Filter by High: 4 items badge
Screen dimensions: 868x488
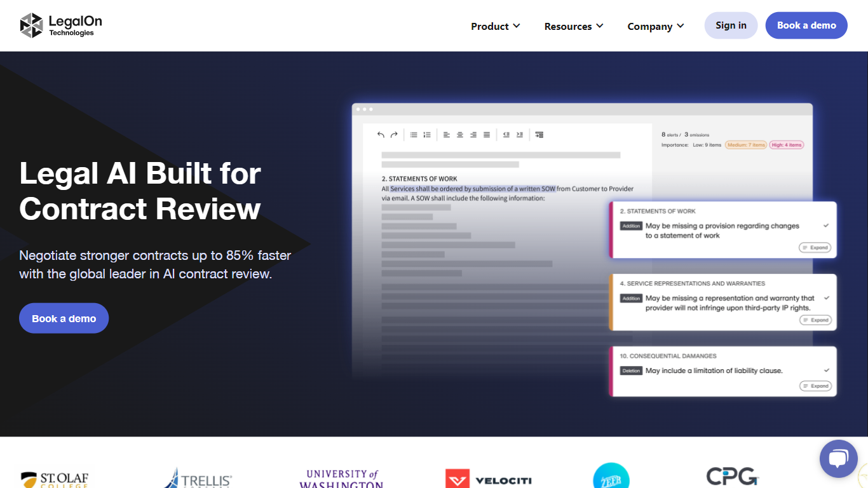(x=787, y=145)
